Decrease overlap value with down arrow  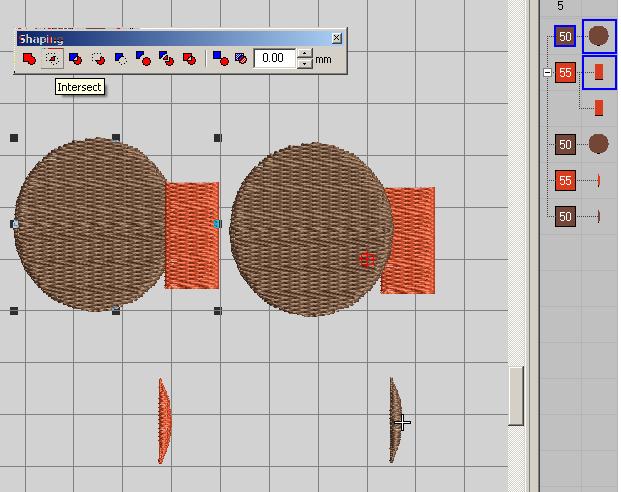click(x=304, y=64)
